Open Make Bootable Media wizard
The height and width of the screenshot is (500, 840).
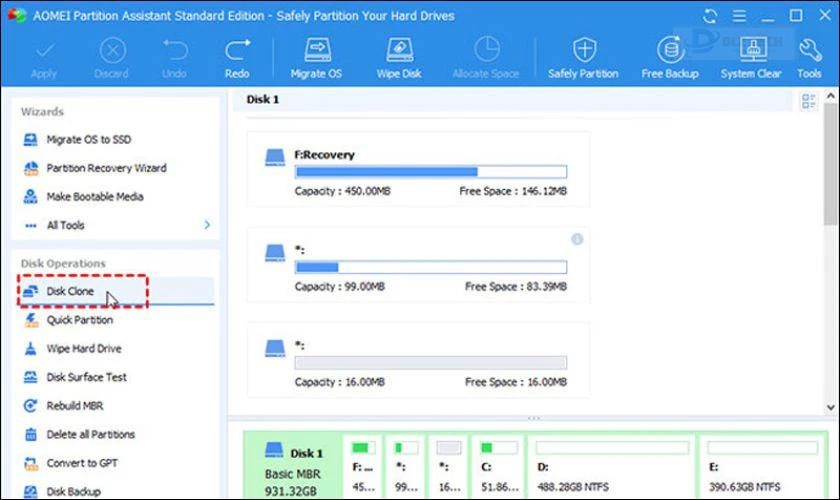tap(84, 197)
